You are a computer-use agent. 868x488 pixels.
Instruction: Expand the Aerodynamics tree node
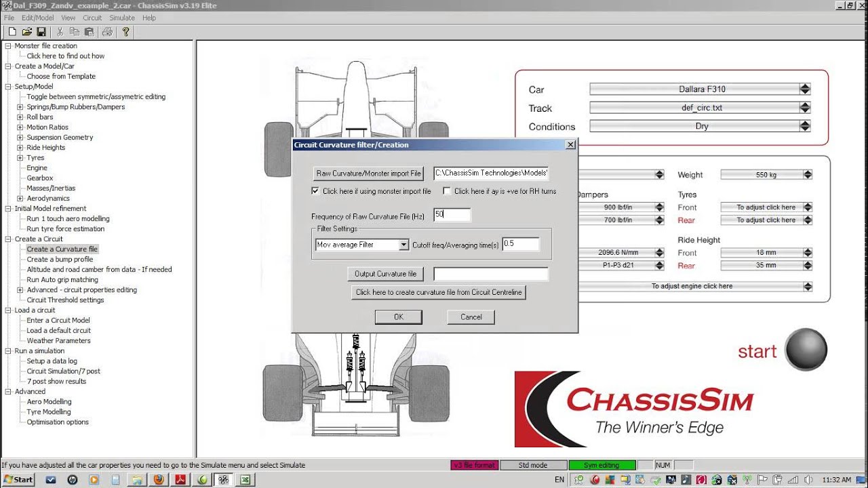click(x=20, y=199)
